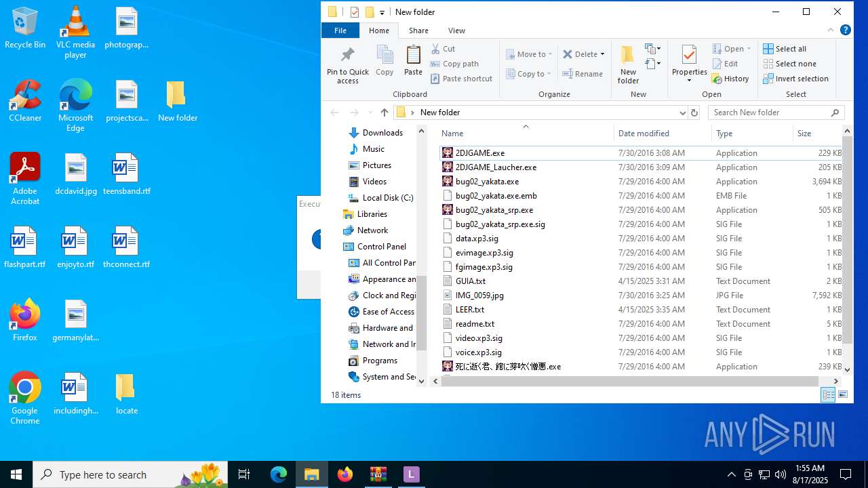Viewport: 868px width, 488px height.
Task: Switch to the Share tab
Action: click(418, 30)
